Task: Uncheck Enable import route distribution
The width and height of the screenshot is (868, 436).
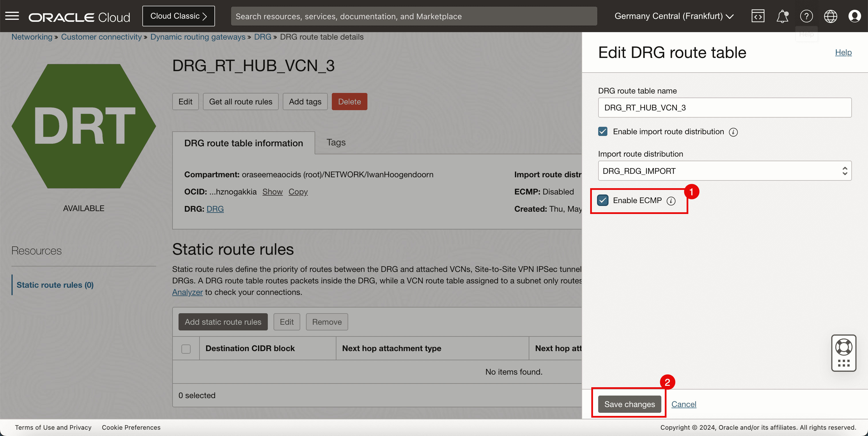Action: tap(603, 132)
